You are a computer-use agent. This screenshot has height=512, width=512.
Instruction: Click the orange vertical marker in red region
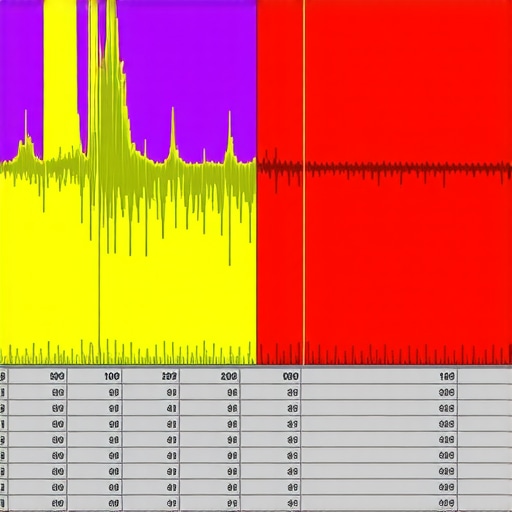(303, 182)
